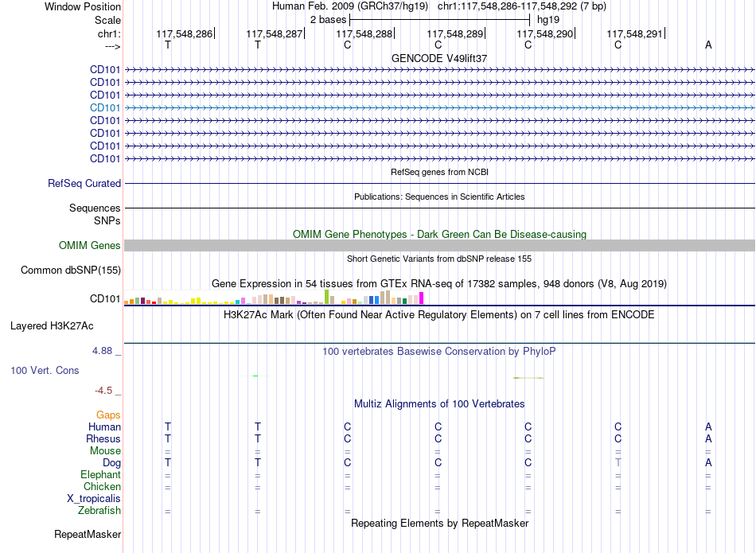Select the Rhesus species row label
Screen dimensions: 756x553
pyautogui.click(x=103, y=439)
